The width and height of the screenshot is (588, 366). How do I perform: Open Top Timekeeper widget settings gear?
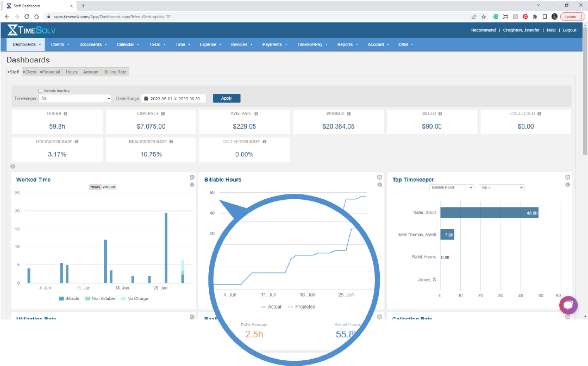click(x=568, y=177)
